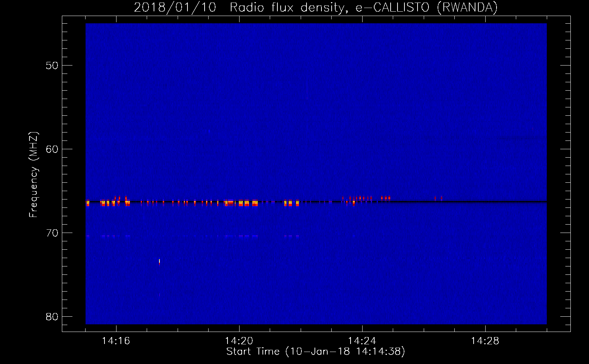Viewport: 589px width, 364px height.
Task: Click the 'Frequency (MHZ)' y-axis label
Action: click(34, 175)
